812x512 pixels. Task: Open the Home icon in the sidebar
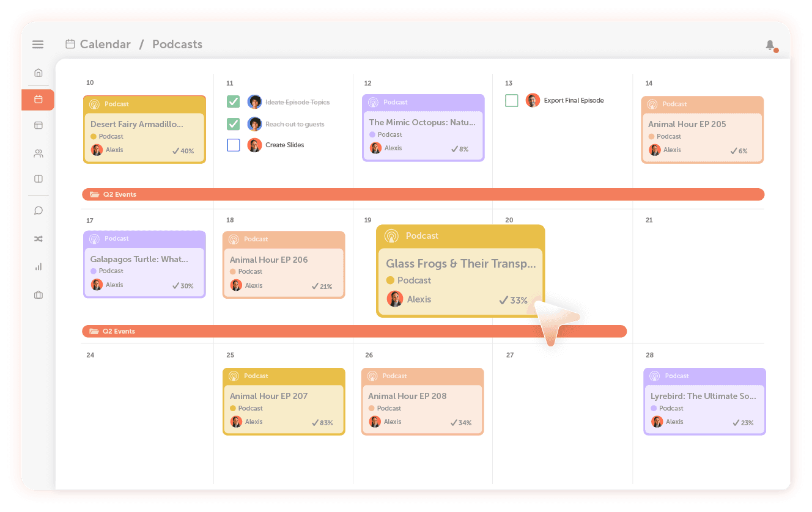point(38,72)
